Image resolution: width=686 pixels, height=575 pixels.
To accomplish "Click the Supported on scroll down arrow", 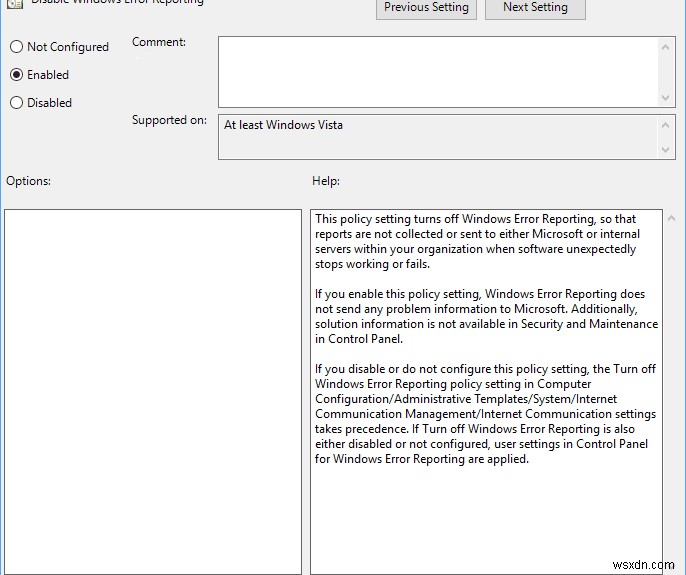I will (665, 150).
